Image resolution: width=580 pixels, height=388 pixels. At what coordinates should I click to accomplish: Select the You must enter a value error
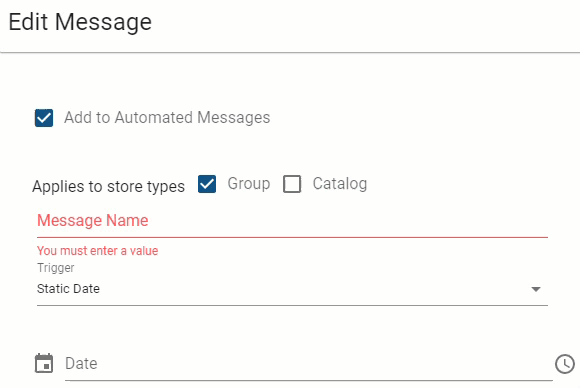click(98, 251)
